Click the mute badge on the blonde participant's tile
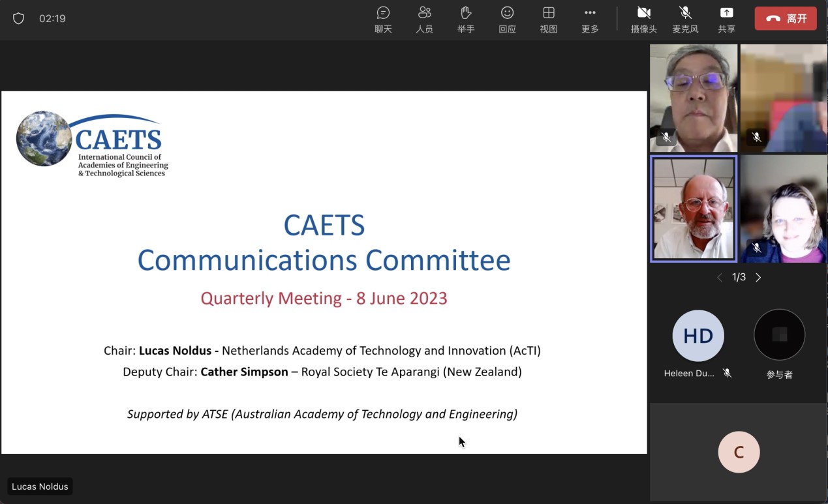 [756, 248]
